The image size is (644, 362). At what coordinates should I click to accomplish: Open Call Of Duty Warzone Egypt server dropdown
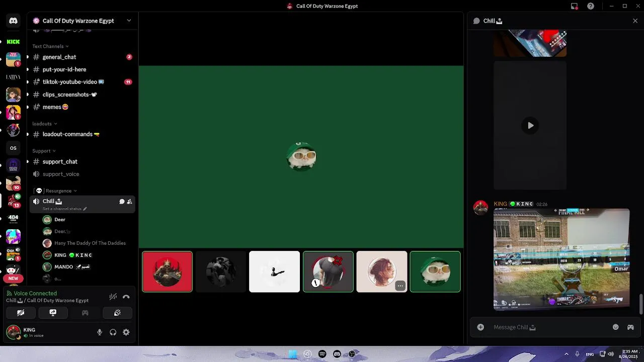[x=129, y=21]
